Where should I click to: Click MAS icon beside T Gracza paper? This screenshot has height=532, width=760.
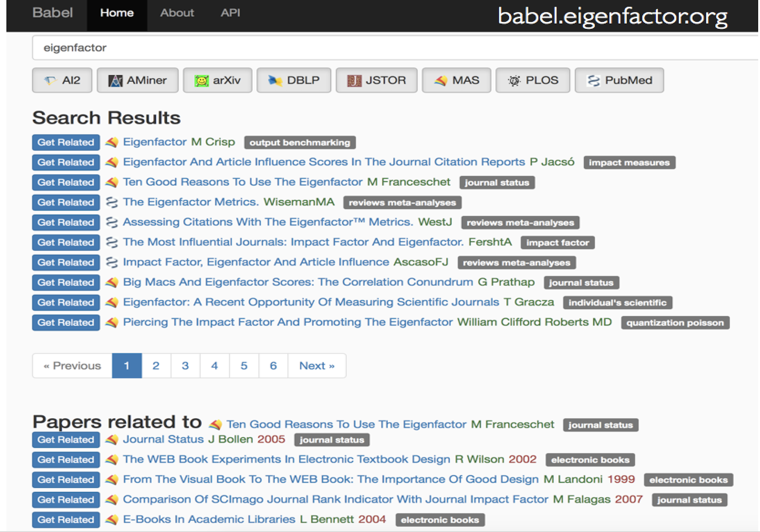(x=112, y=302)
